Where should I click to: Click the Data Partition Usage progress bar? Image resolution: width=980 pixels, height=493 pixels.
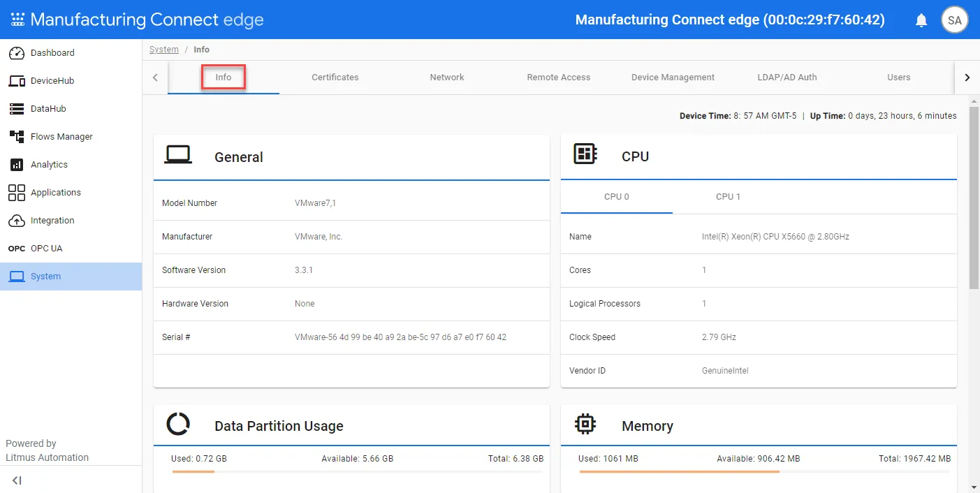coord(357,472)
